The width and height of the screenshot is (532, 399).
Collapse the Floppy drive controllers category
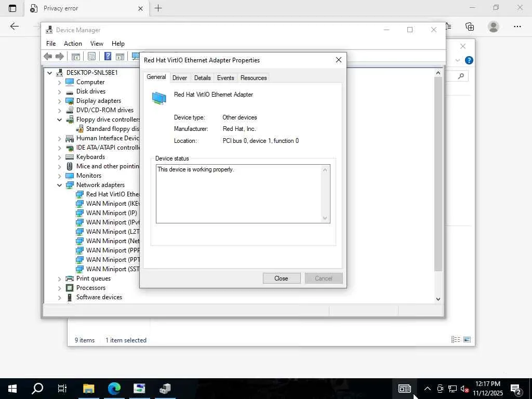(x=59, y=119)
